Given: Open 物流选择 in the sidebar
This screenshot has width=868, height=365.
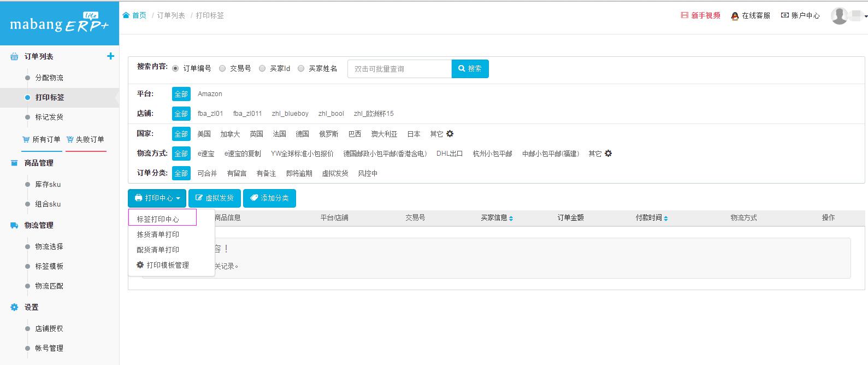Looking at the screenshot, I should pos(49,246).
